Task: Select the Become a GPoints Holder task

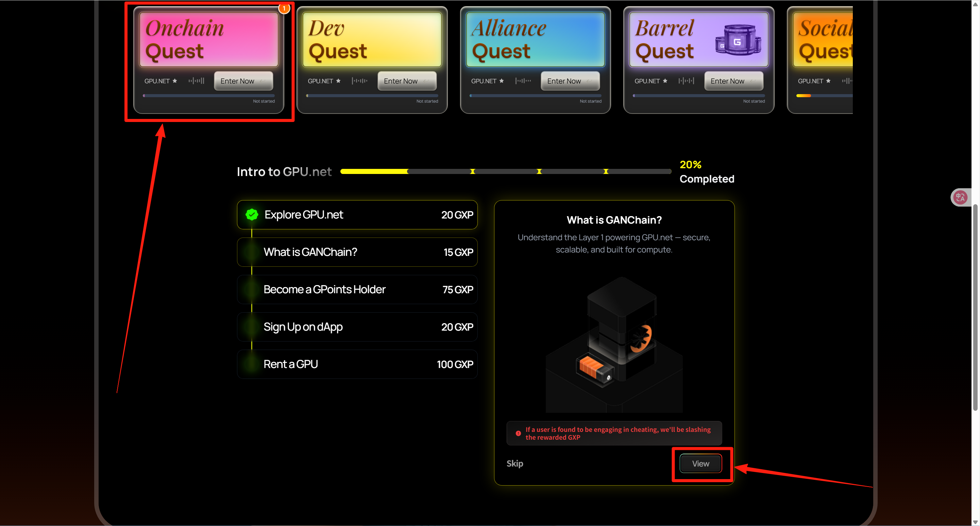Action: [x=357, y=290]
